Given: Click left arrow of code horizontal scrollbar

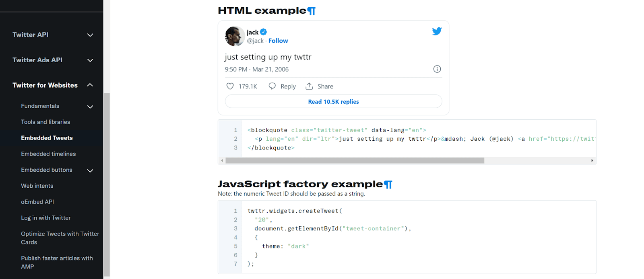Looking at the screenshot, I should (x=222, y=160).
